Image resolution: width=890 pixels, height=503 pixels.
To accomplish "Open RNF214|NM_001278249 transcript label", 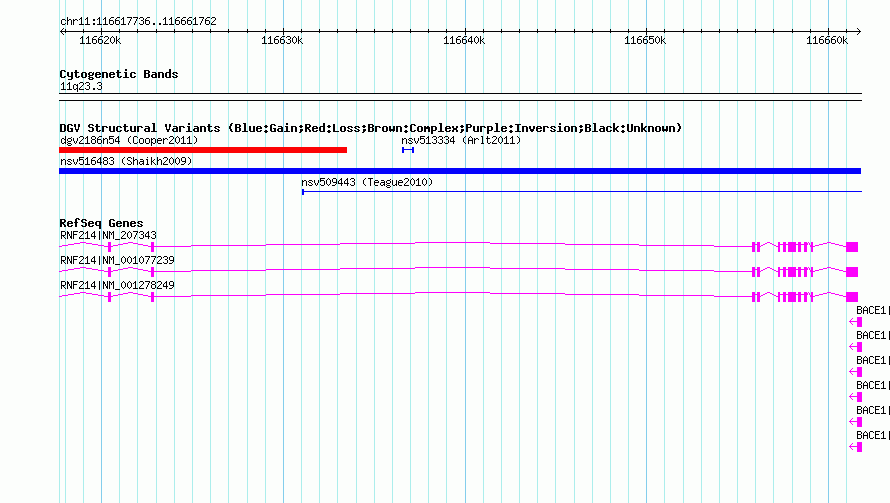I will pyautogui.click(x=117, y=285).
